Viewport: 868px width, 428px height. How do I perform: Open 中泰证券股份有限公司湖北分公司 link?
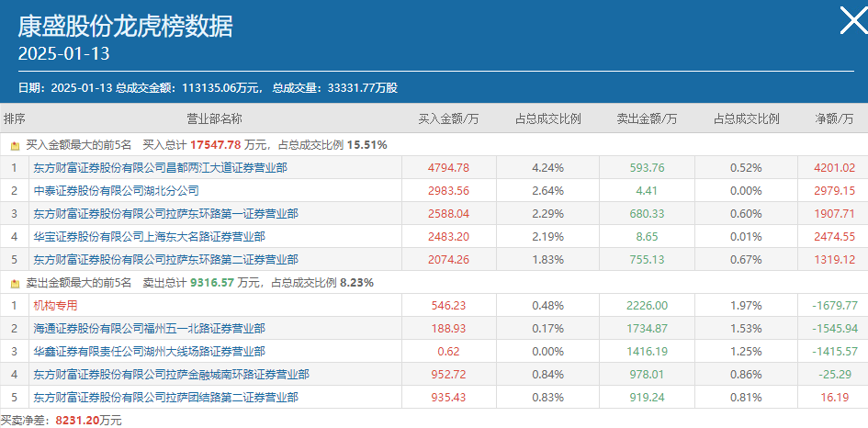(x=116, y=191)
